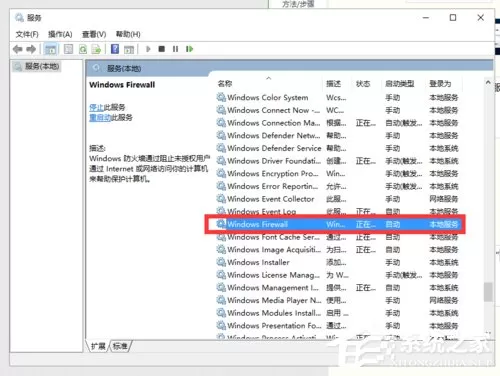This screenshot has height=376, width=500.
Task: Select the Windows Installer service row
Action: click(x=338, y=262)
